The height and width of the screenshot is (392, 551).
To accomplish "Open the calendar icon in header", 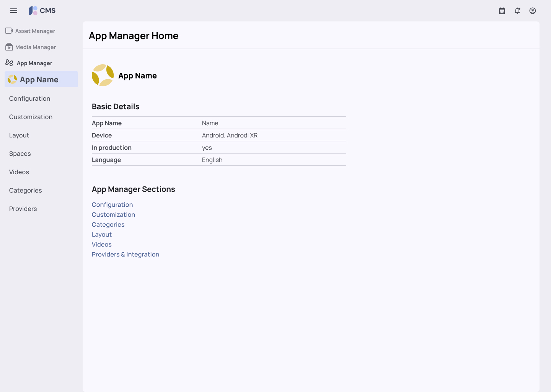I will coord(502,11).
